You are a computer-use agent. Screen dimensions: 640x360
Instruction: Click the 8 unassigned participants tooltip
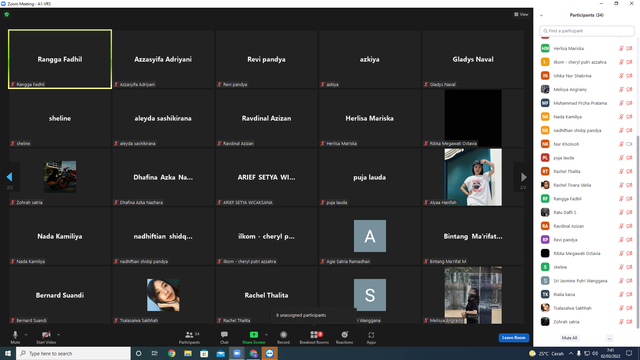click(x=313, y=315)
